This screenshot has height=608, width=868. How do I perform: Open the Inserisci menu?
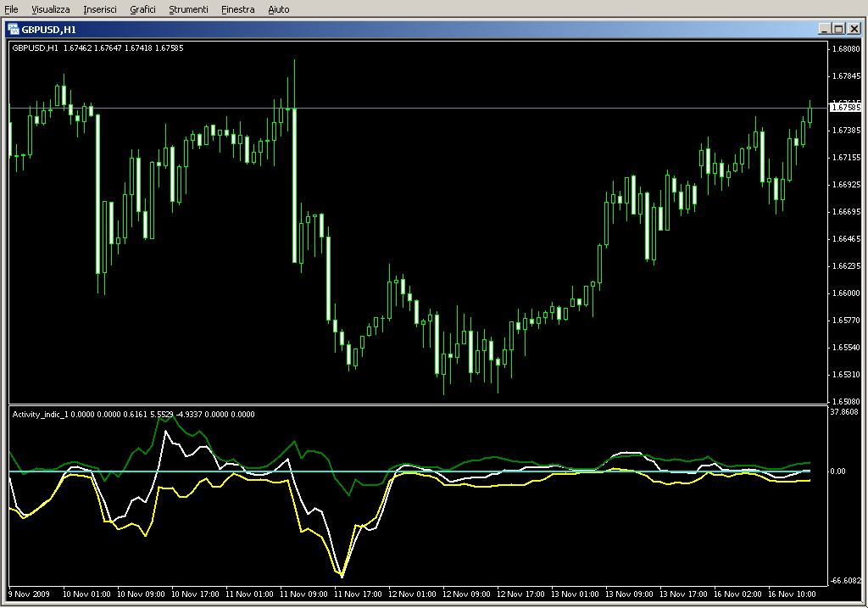click(x=100, y=9)
